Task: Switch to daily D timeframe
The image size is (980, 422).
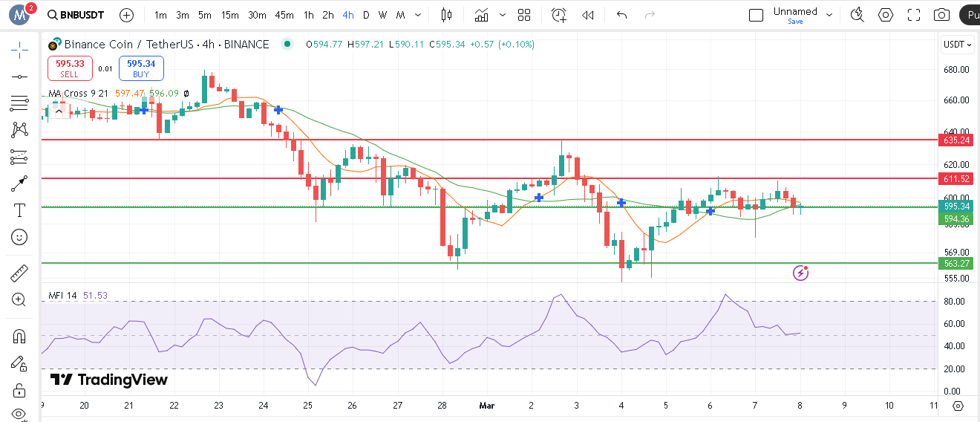Action: pos(366,15)
